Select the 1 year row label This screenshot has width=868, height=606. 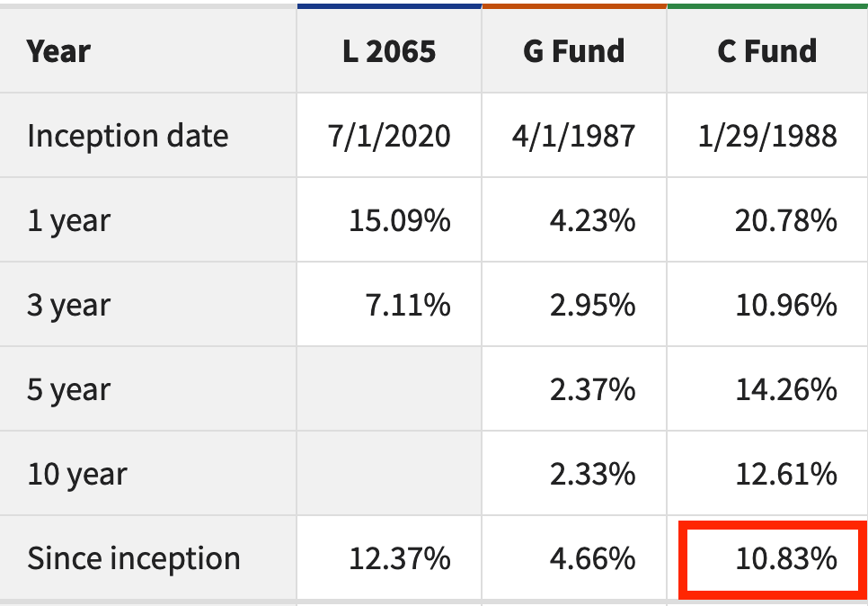pyautogui.click(x=68, y=221)
